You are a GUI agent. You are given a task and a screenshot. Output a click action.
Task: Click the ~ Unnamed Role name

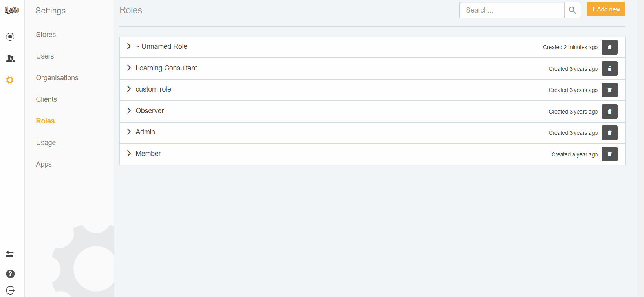(x=161, y=46)
